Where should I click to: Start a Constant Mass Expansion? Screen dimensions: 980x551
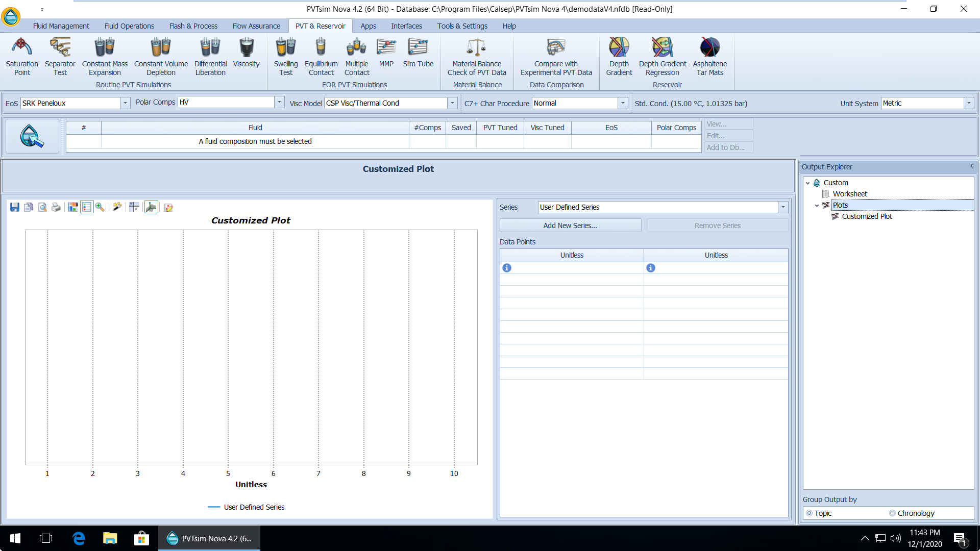pyautogui.click(x=105, y=56)
